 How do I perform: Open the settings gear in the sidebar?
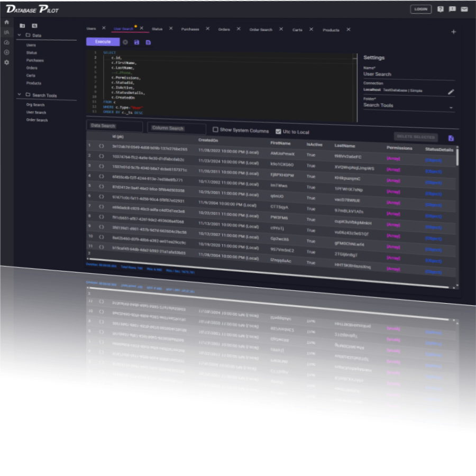coord(7,62)
